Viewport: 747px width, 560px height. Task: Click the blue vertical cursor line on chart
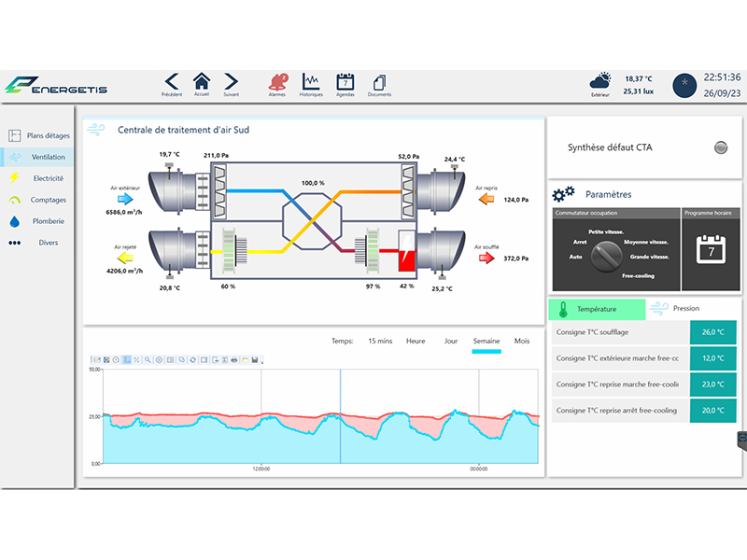[x=340, y=416]
